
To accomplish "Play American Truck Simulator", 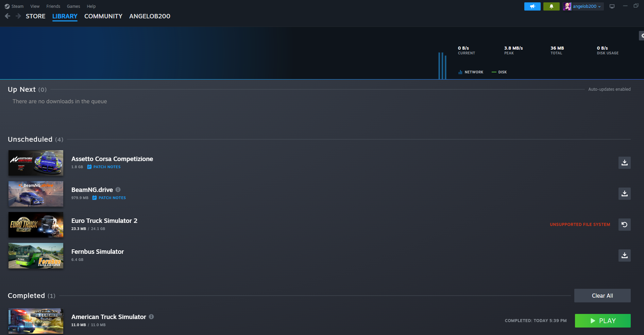I will [603, 321].
